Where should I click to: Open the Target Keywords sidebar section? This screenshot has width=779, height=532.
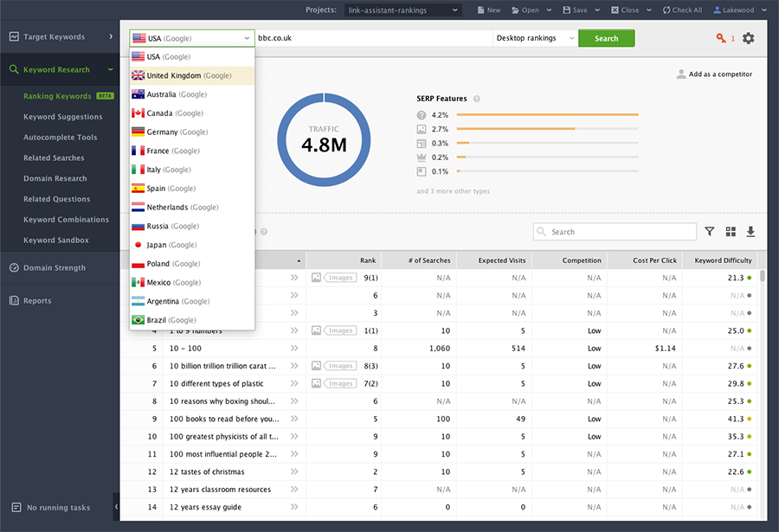pos(54,36)
